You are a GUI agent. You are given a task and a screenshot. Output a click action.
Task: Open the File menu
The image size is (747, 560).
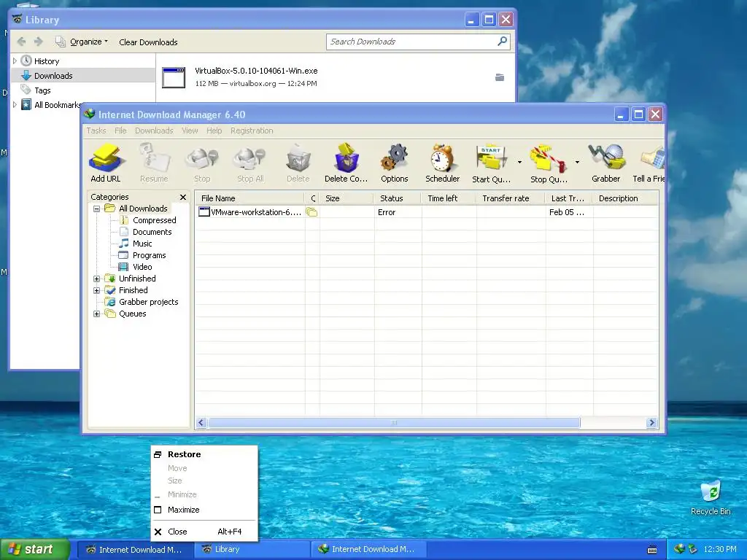[x=120, y=131]
